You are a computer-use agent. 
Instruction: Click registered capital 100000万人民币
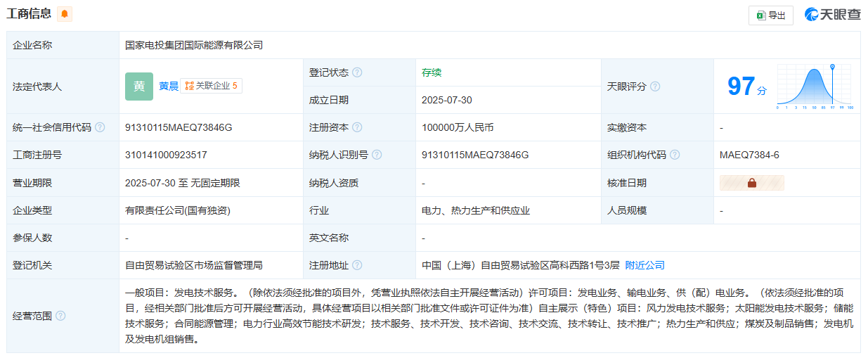pos(458,127)
